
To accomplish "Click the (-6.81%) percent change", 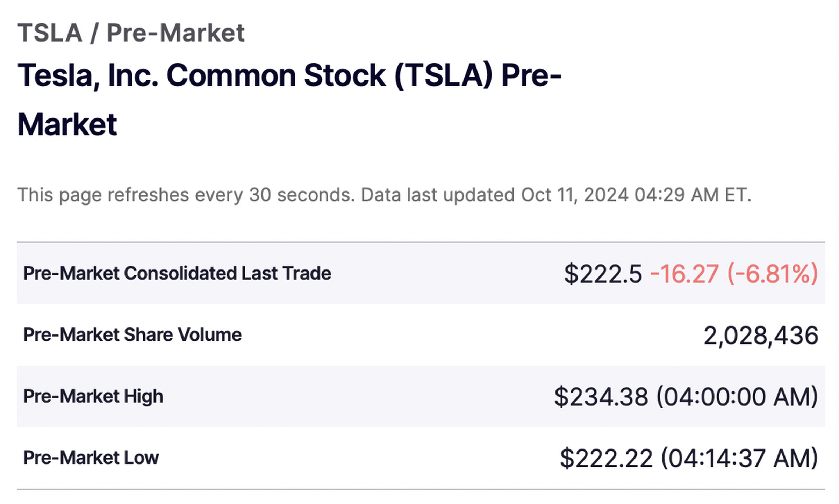I will tap(773, 274).
